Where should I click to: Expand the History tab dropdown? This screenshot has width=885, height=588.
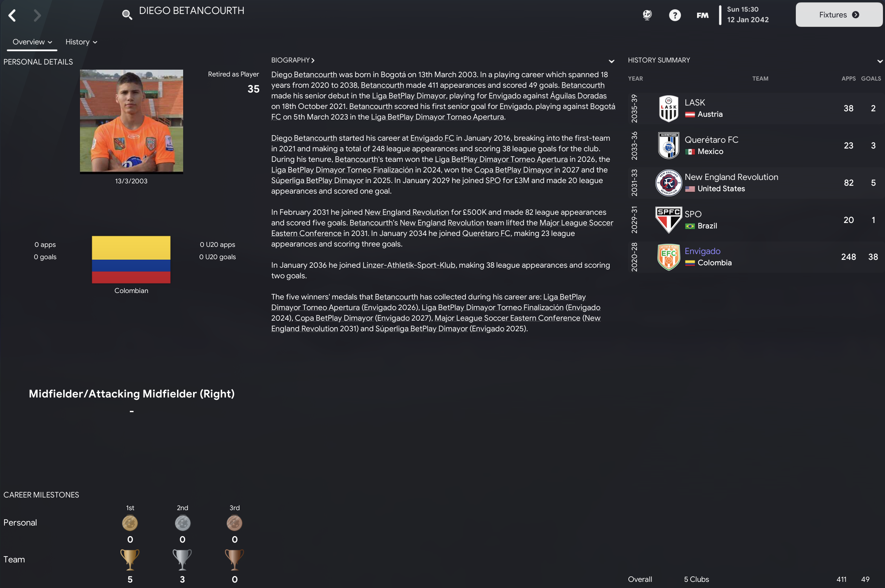[81, 42]
